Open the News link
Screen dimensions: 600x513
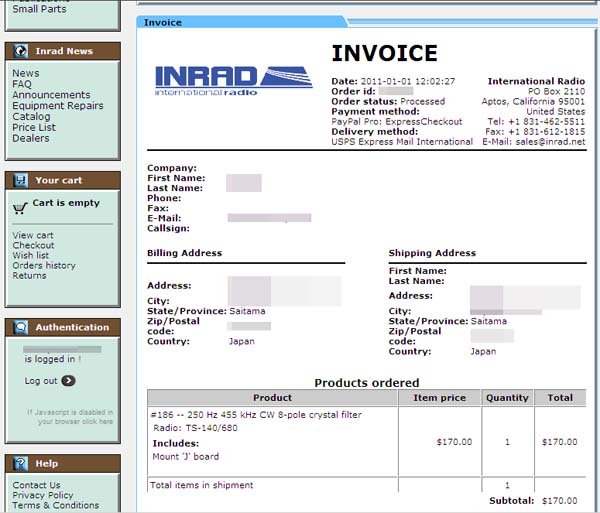point(26,73)
